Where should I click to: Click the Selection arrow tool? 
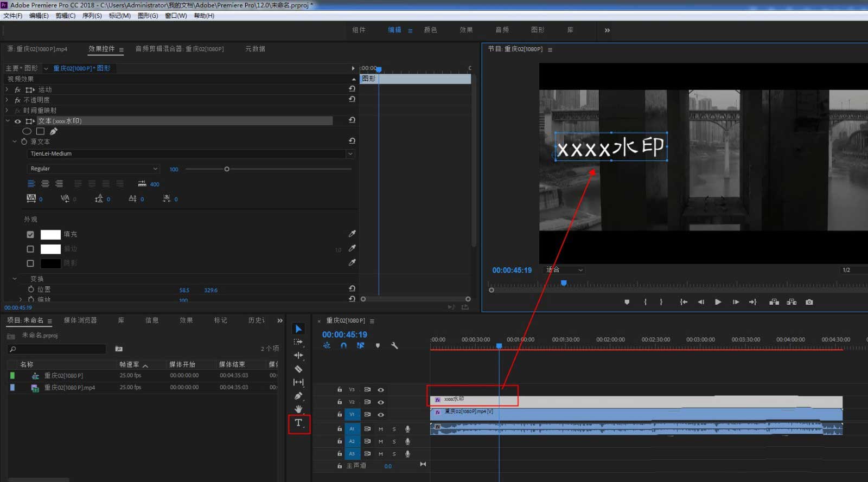(298, 329)
